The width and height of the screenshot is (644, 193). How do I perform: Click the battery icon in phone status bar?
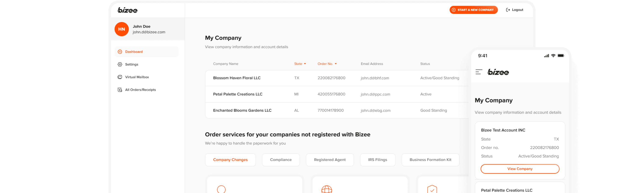point(561,56)
